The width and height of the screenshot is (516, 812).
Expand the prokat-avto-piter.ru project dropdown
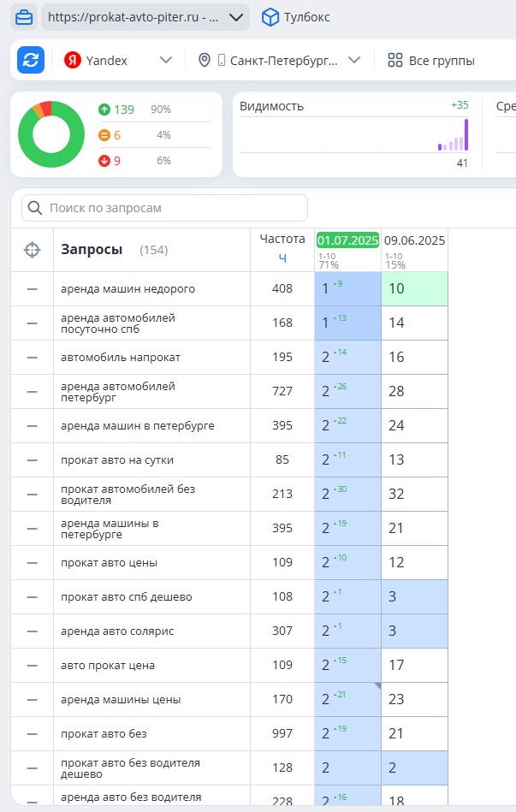[x=236, y=18]
